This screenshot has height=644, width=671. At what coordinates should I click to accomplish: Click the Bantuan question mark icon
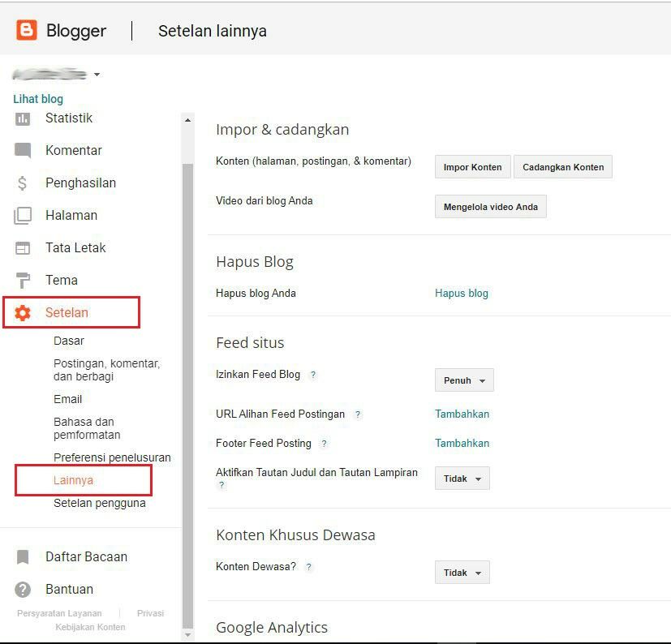click(x=23, y=590)
